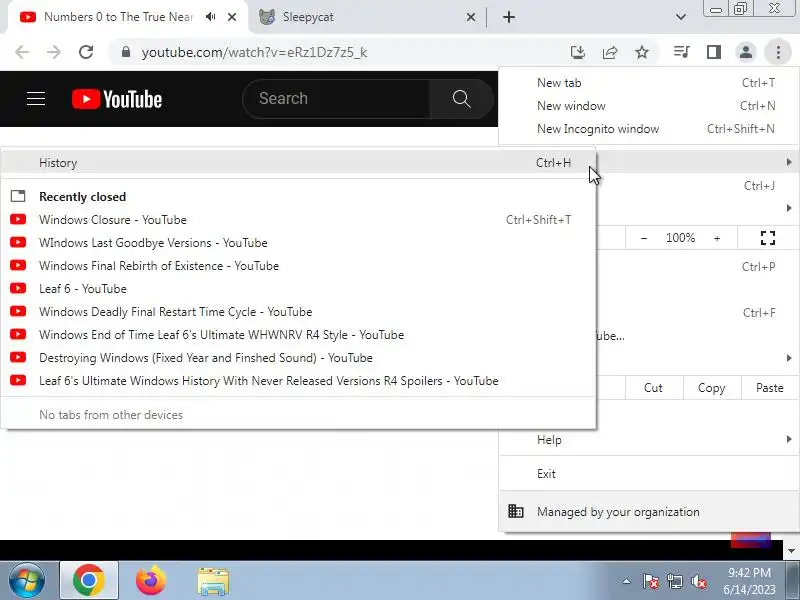Open the Windows Start orb

27,581
